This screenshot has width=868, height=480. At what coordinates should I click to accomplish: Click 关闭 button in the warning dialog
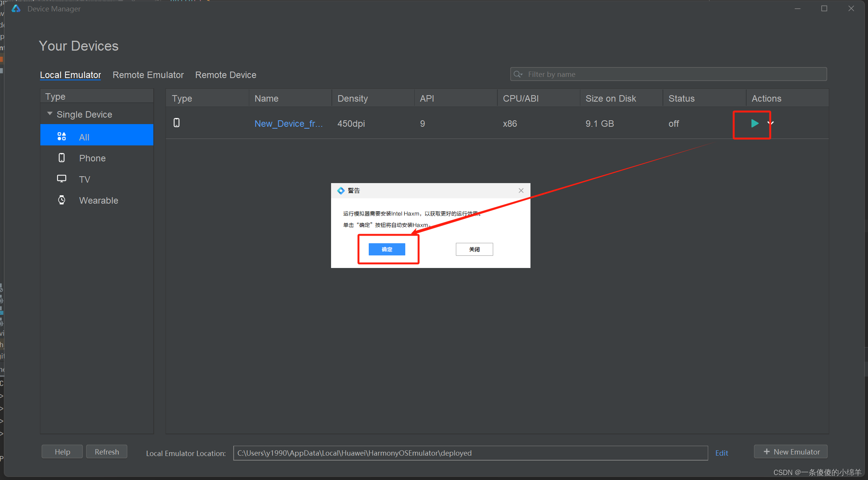[x=474, y=249]
